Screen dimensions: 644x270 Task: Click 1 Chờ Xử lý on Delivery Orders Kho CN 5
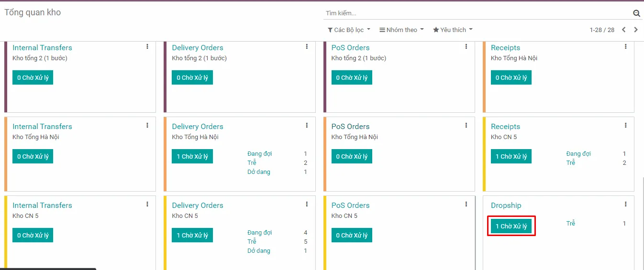coord(192,235)
